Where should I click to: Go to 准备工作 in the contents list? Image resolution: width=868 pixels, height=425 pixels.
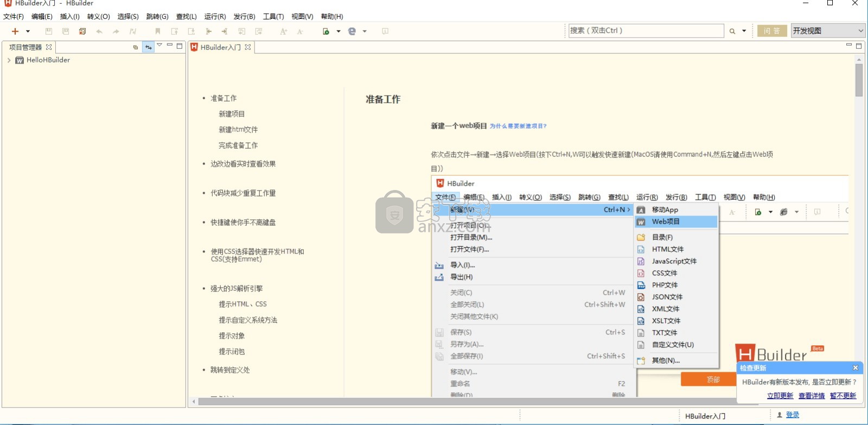224,98
